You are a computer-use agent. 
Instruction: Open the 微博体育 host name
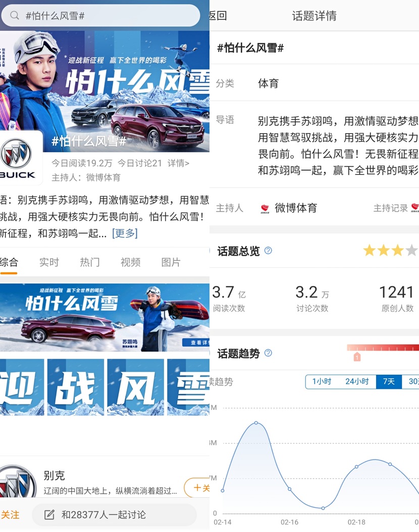pyautogui.click(x=296, y=208)
